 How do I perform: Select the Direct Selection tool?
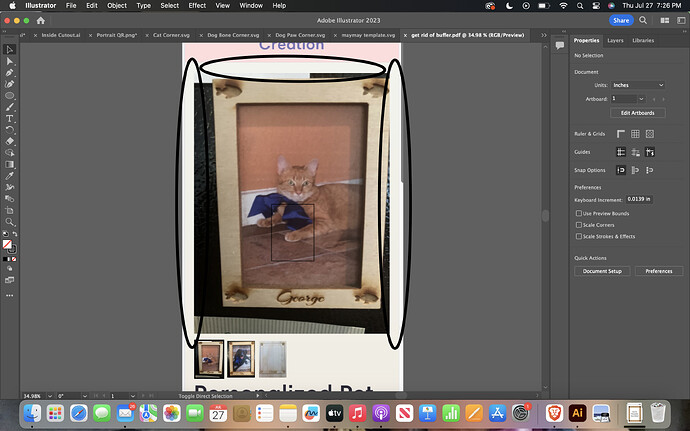[10, 61]
